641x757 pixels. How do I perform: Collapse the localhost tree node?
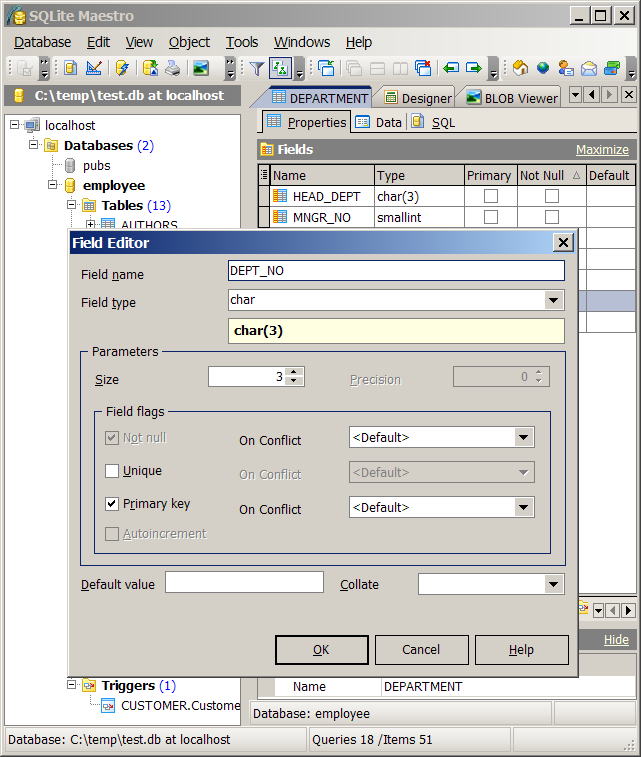pos(14,125)
